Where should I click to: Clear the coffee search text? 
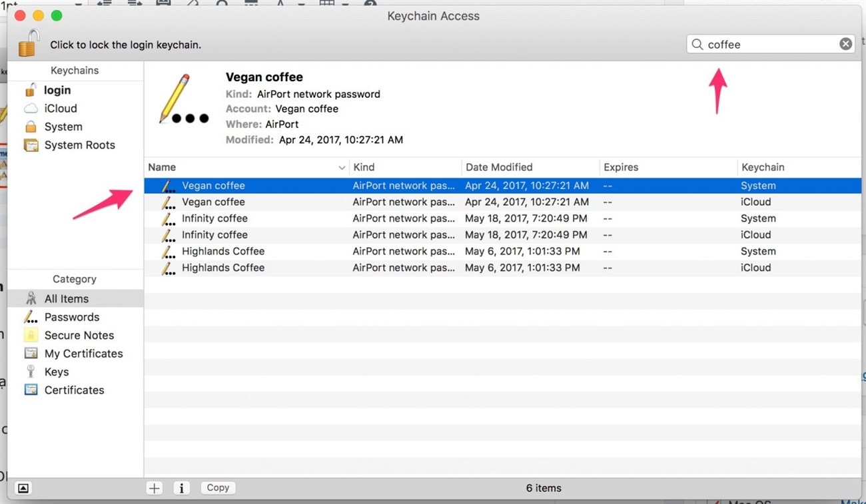[x=845, y=44]
